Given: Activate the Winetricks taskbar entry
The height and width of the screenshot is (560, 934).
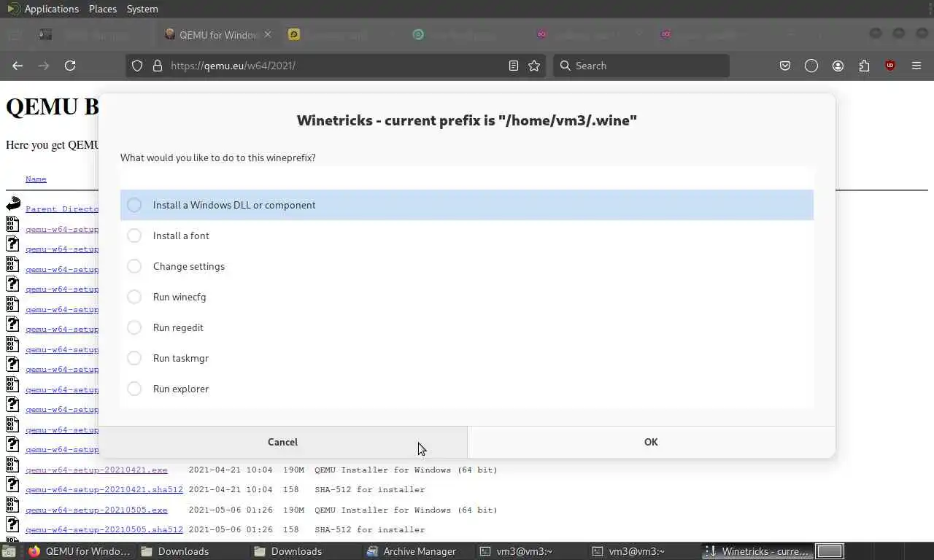Looking at the screenshot, I should 757,551.
